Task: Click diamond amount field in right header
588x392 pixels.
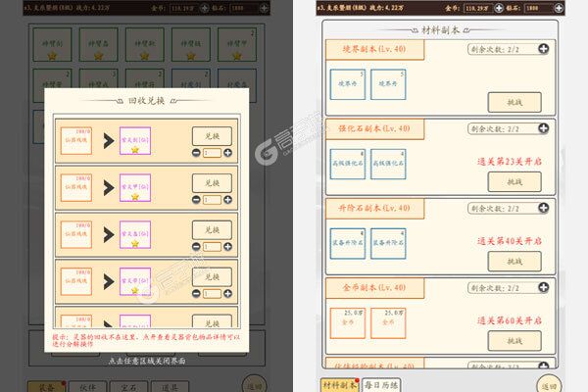Action: point(538,8)
